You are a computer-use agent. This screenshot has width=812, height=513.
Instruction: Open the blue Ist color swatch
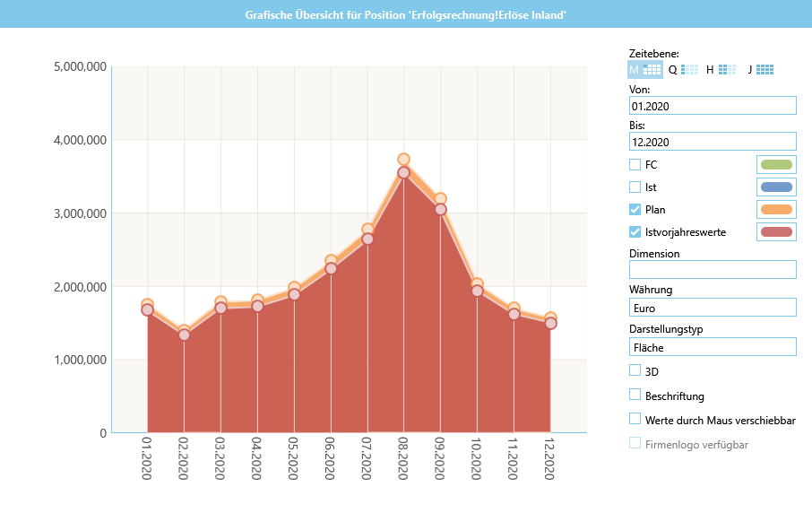(x=776, y=187)
